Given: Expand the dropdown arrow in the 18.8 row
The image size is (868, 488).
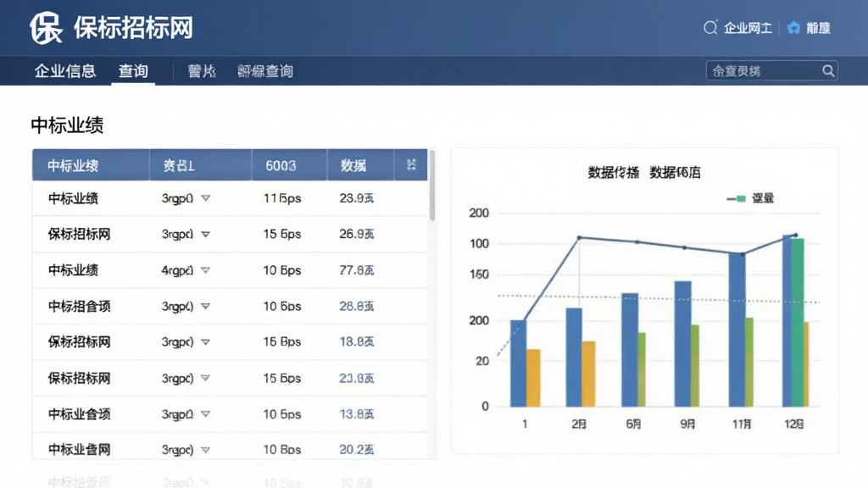Looking at the screenshot, I should point(205,342).
